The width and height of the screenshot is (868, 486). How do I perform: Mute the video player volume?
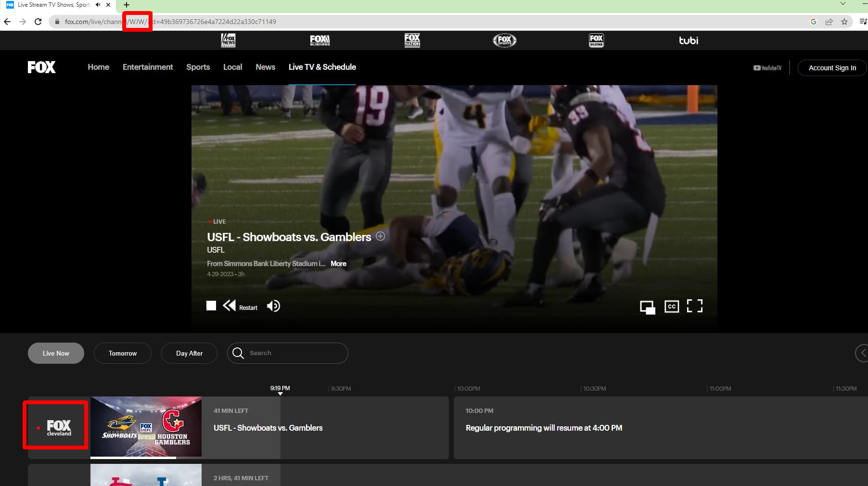click(273, 306)
